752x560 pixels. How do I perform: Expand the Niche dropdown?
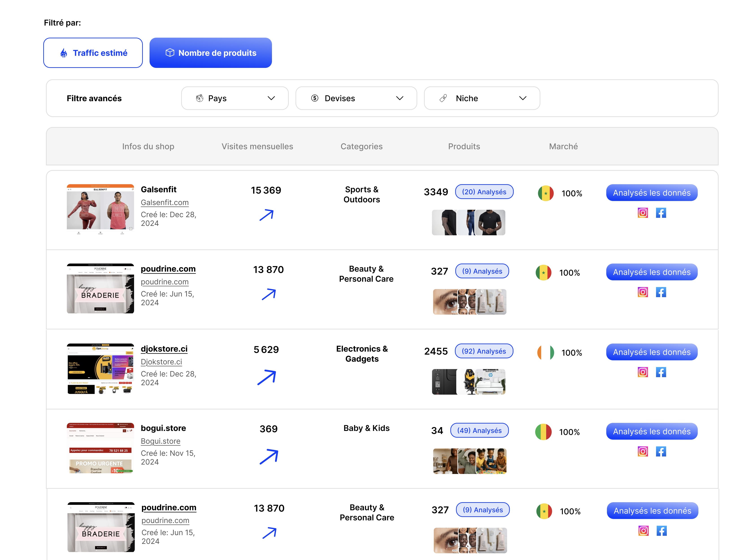click(482, 98)
